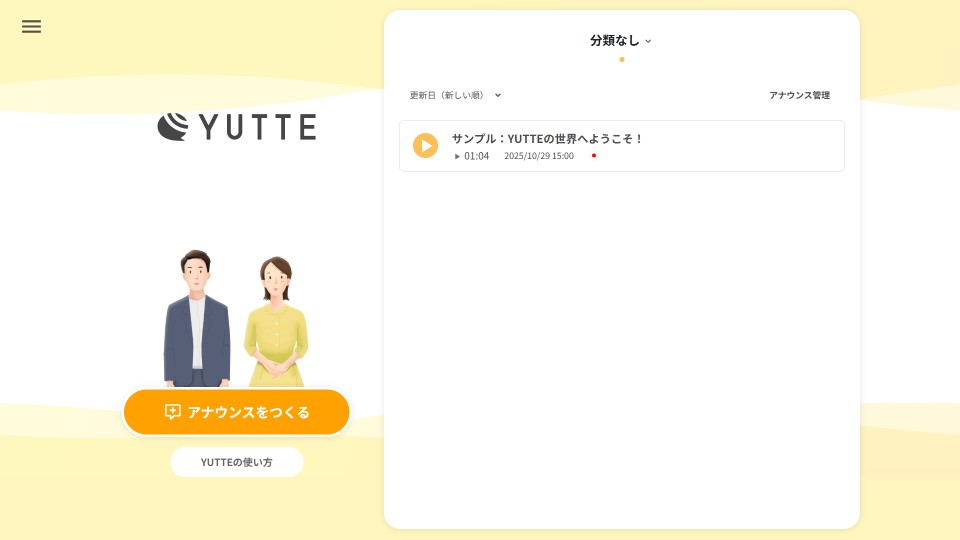Click the 2025/10/29 15:00 timestamp

pos(539,157)
